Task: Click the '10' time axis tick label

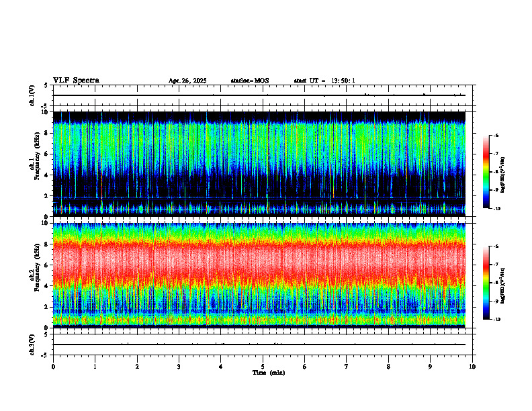Action: click(x=472, y=367)
